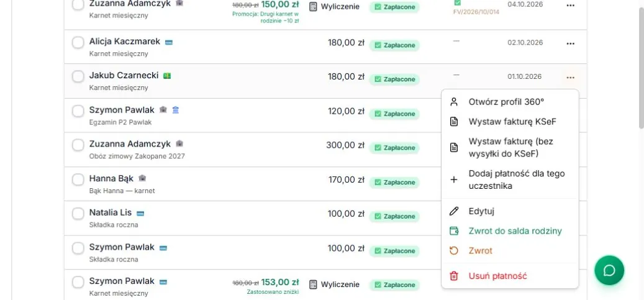
Task: Click the FV/2026/10/014 invoice link
Action: click(x=476, y=12)
